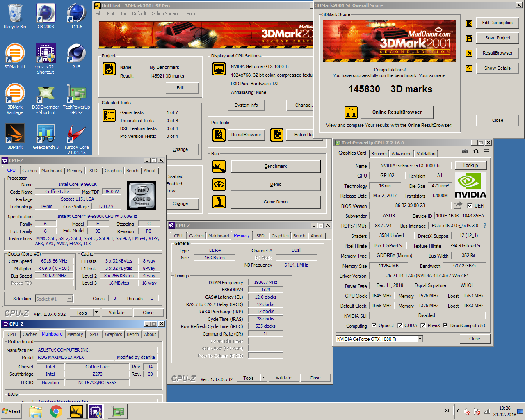Toggle the OpenCL checkbox

(374, 325)
